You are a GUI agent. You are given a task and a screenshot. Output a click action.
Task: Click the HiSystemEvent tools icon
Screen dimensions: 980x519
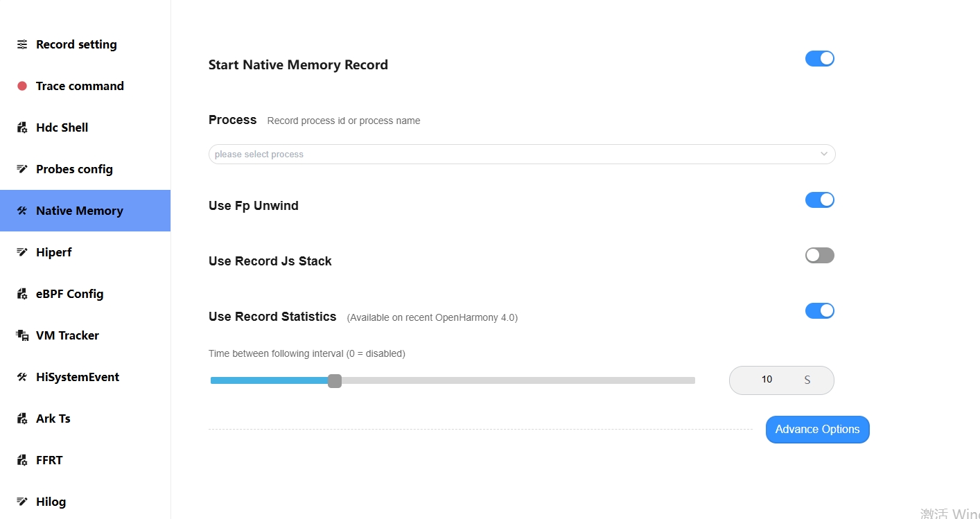click(22, 377)
